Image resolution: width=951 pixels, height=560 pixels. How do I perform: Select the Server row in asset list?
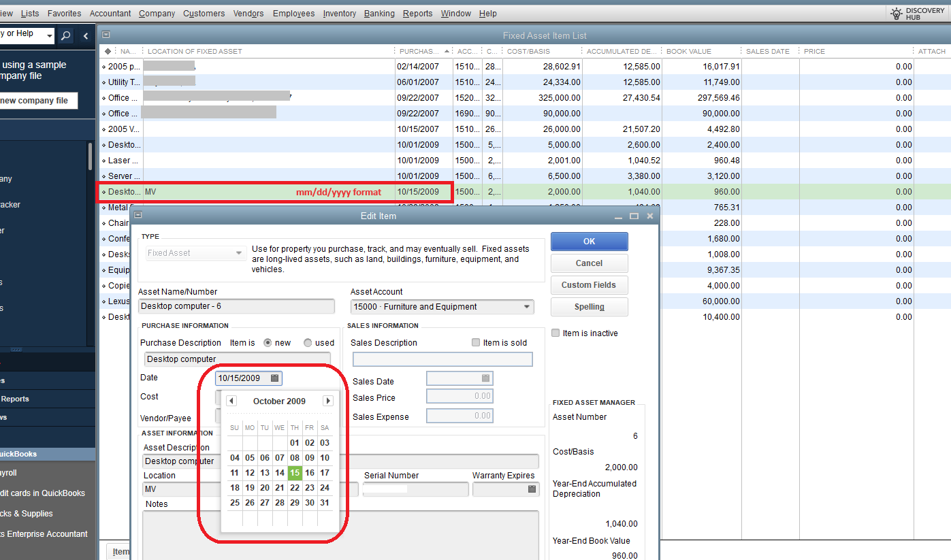pos(524,176)
